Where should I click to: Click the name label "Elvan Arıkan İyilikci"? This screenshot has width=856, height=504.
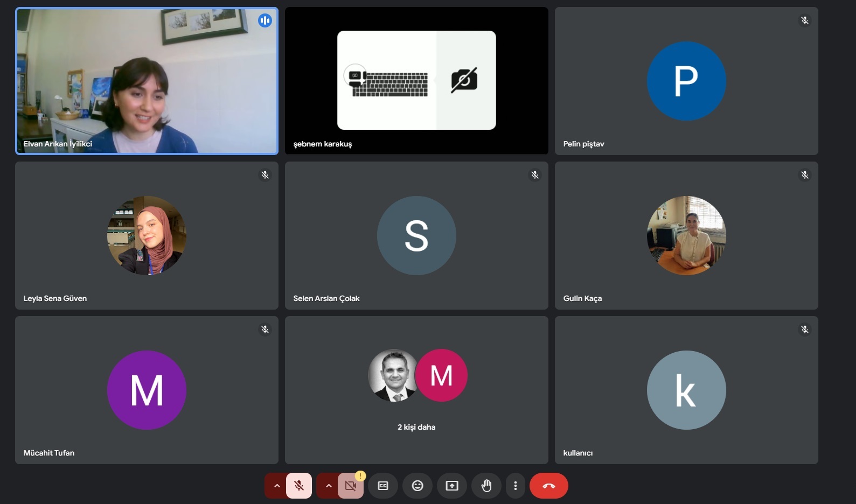(x=58, y=144)
